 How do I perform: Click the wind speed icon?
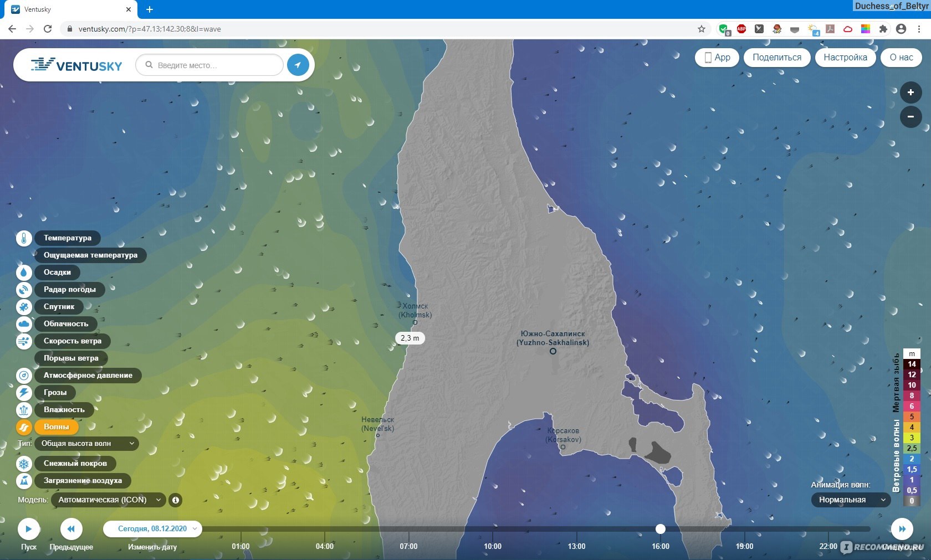[x=24, y=341]
